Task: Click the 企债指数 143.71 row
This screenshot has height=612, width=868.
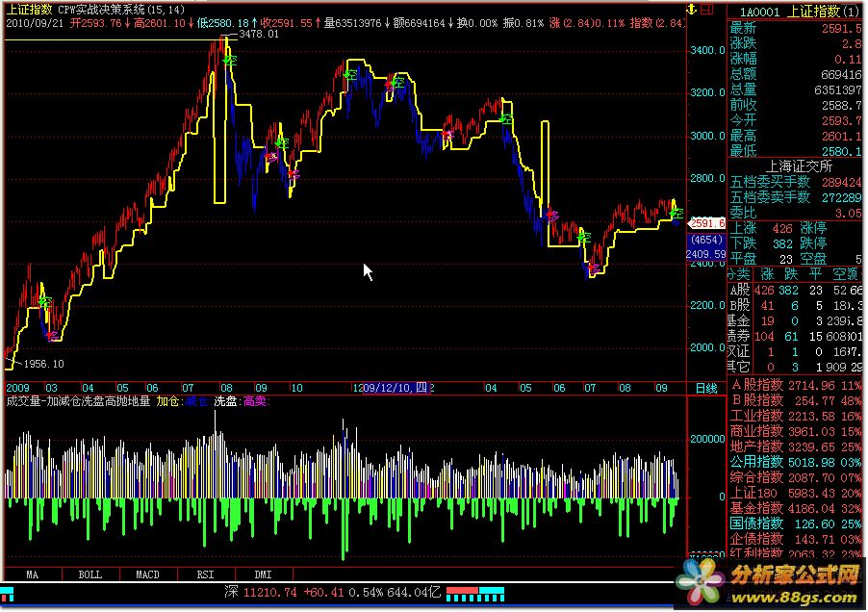Action: pos(796,539)
